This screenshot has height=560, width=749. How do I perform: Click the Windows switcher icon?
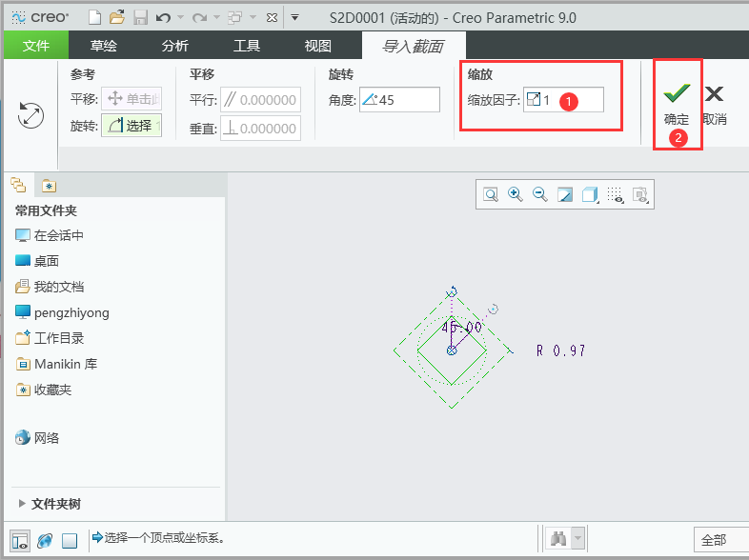[x=235, y=18]
